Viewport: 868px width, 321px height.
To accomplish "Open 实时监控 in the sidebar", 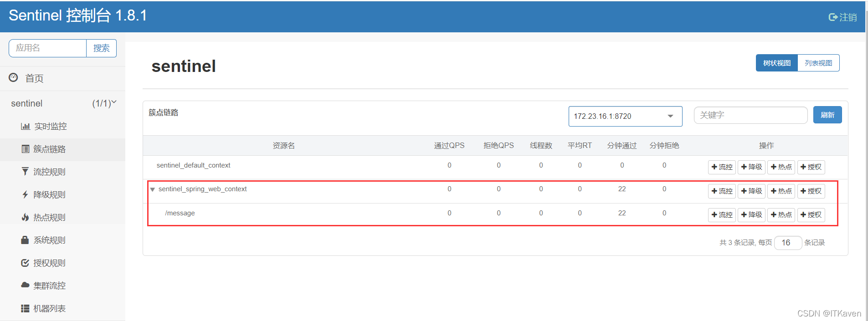I will [51, 127].
